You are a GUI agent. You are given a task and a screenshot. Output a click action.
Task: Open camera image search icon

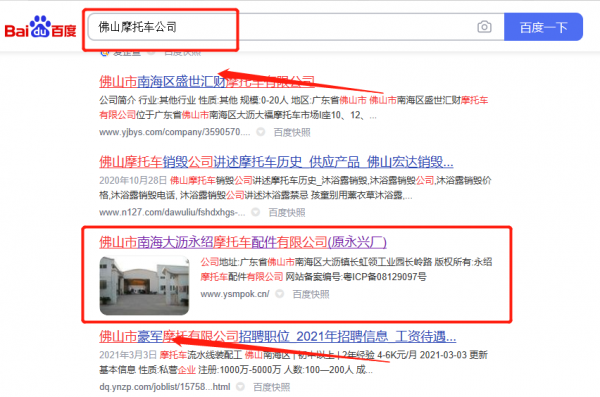click(484, 27)
